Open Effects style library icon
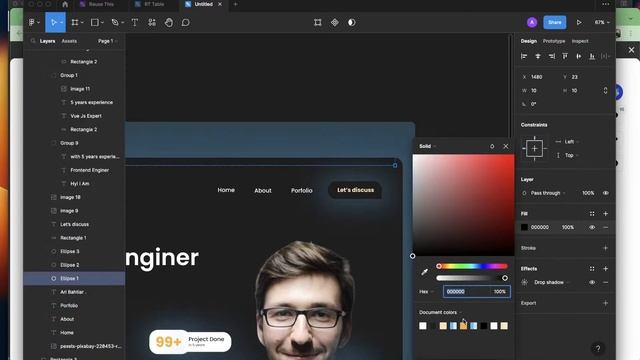The image size is (640, 360). coord(592,269)
